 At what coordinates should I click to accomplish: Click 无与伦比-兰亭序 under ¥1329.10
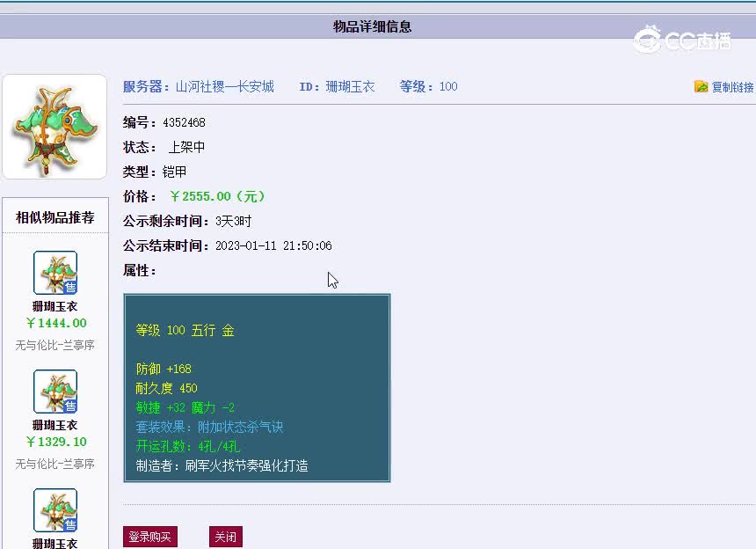point(55,464)
